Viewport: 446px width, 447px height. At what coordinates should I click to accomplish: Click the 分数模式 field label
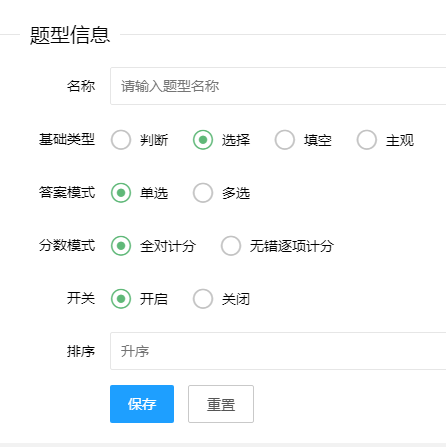67,245
